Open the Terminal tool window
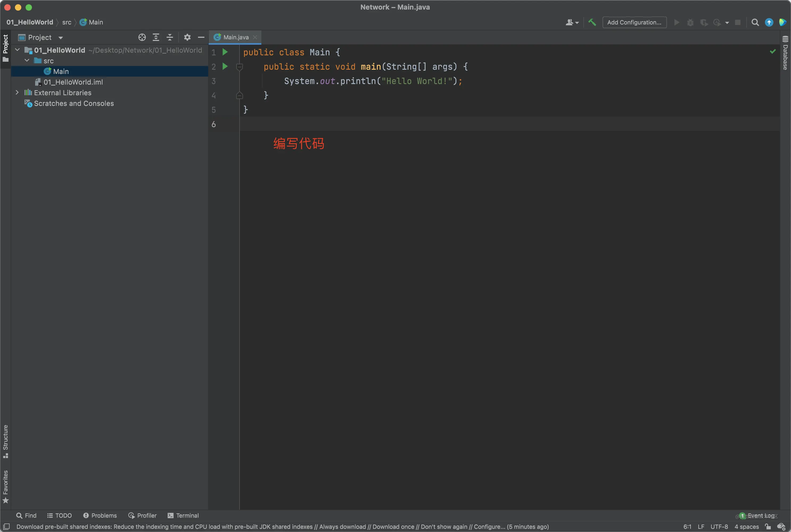 click(x=183, y=516)
